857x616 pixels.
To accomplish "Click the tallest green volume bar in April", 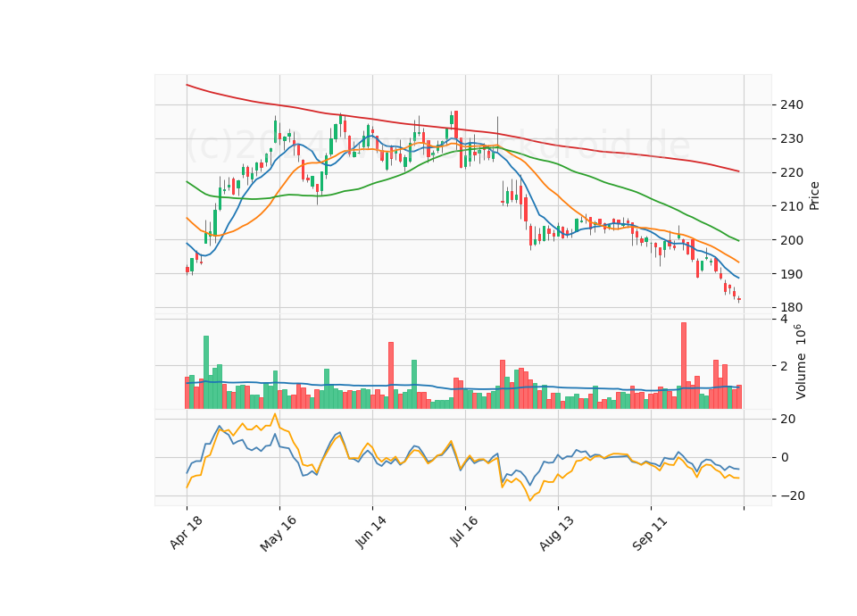I will click(206, 372).
